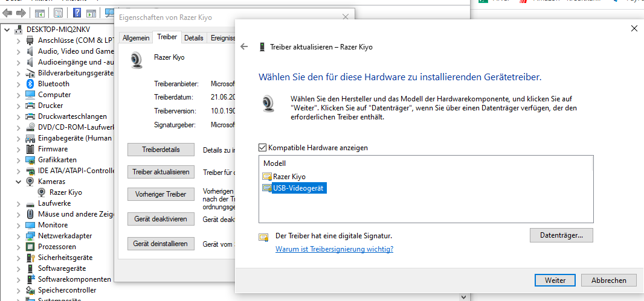Click the Netzwerkadapter network icon
Image resolution: width=644 pixels, height=301 pixels.
(x=30, y=236)
